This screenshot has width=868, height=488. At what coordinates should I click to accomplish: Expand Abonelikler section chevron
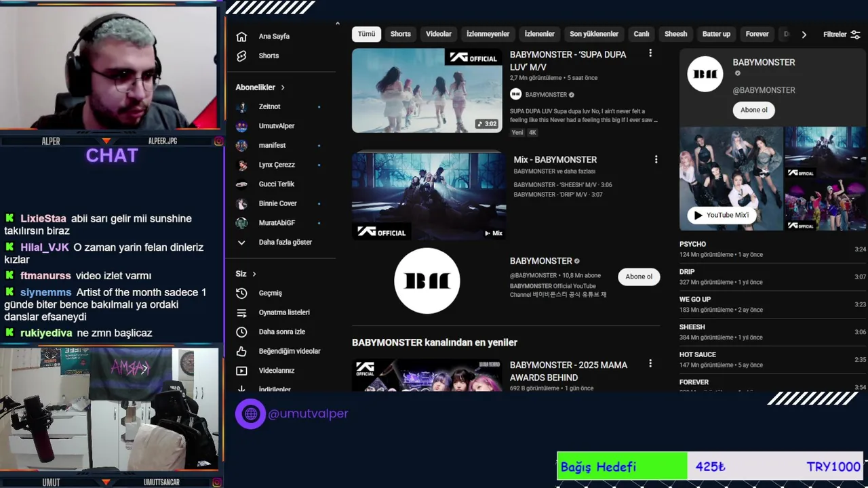pyautogui.click(x=283, y=87)
